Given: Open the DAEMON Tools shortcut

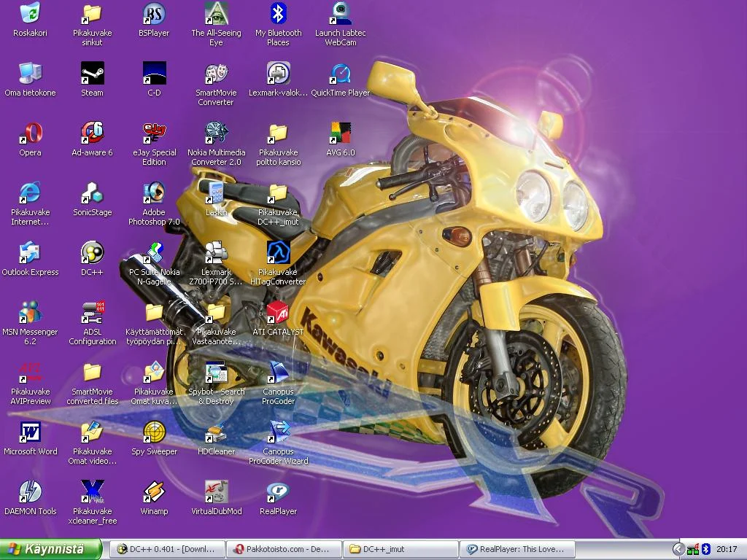Looking at the screenshot, I should tap(30, 492).
